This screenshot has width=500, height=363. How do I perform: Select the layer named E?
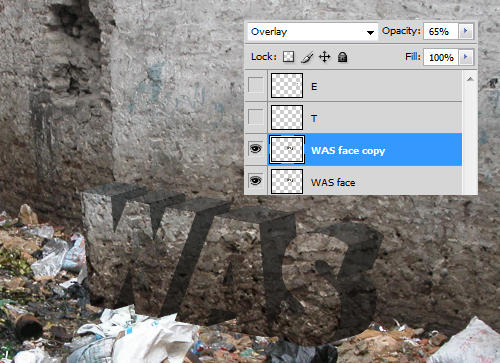pos(314,87)
